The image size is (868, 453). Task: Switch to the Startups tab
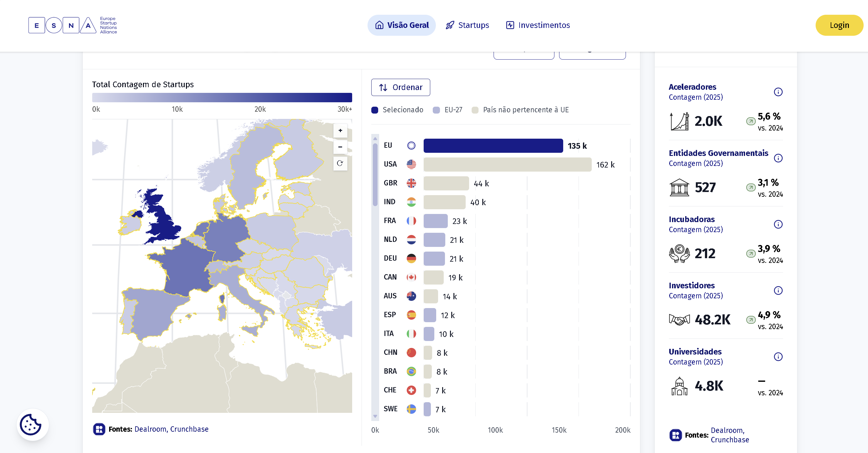point(467,25)
